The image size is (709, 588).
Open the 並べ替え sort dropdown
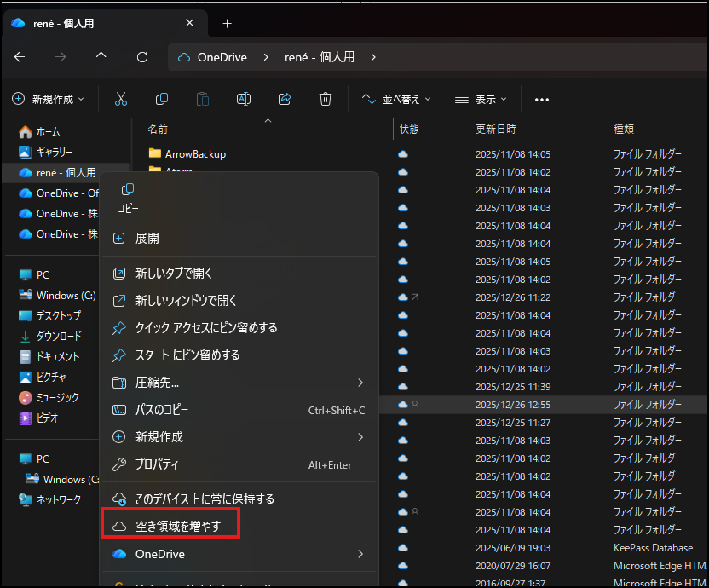click(396, 99)
